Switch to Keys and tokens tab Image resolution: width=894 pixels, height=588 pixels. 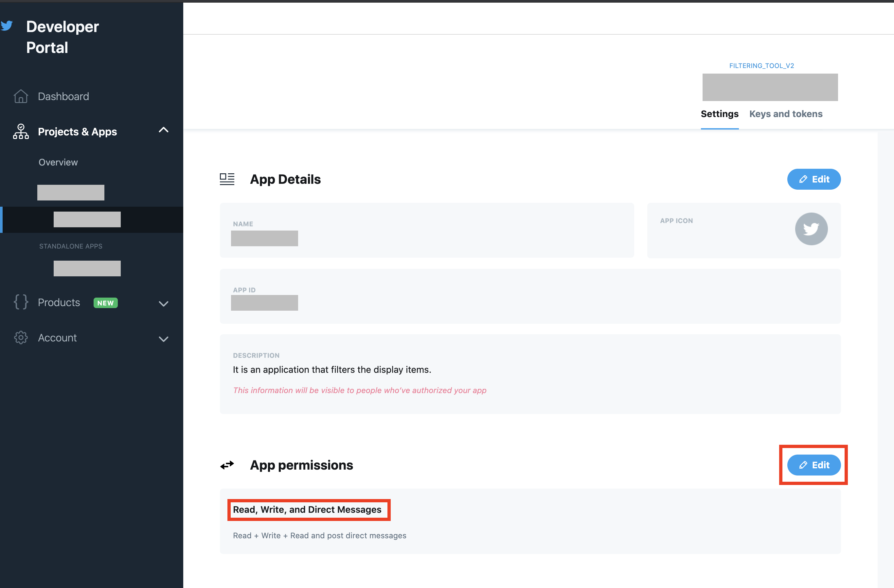click(785, 114)
